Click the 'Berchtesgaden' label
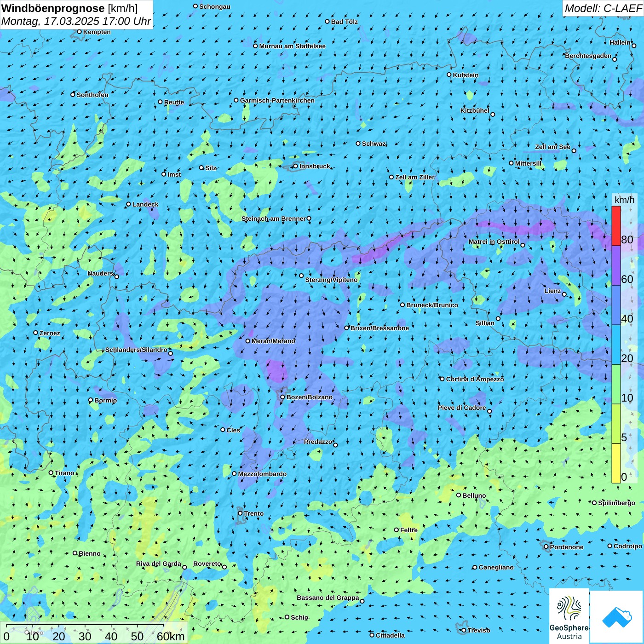Viewport: 644px width, 644px height. click(x=588, y=56)
